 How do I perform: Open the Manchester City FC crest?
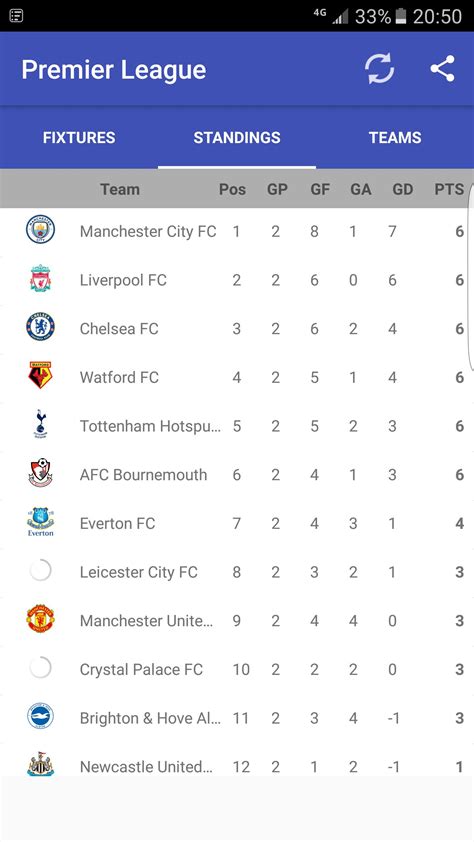[40, 229]
